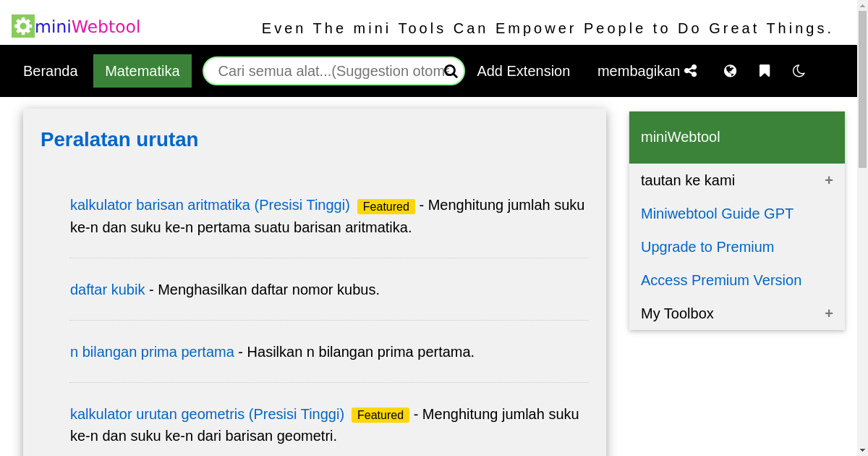The width and height of the screenshot is (868, 456).
Task: Open daftar kubik tool
Action: click(107, 290)
